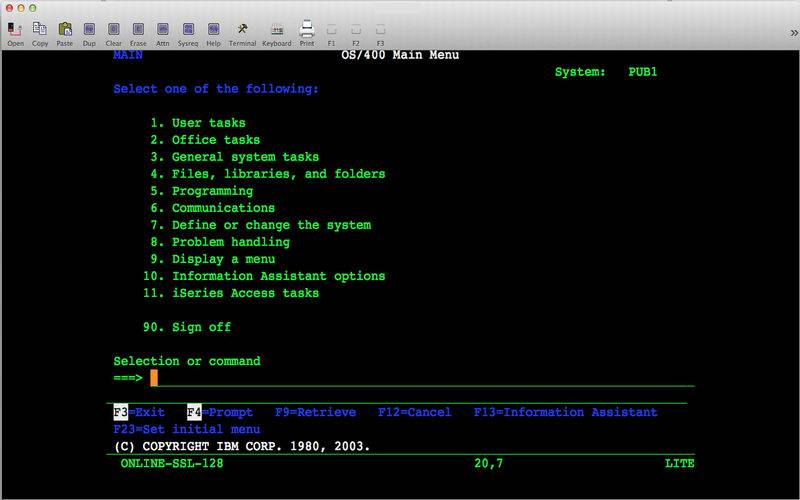Select menu option 2. Office tasks

click(x=205, y=140)
